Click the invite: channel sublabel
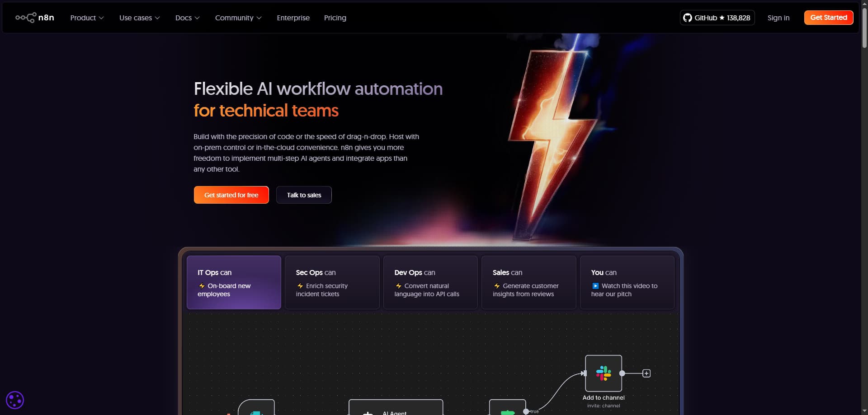868x415 pixels. pos(604,406)
